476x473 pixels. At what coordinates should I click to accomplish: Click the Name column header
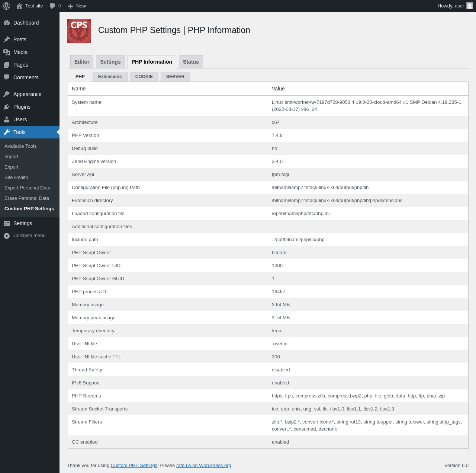(78, 89)
